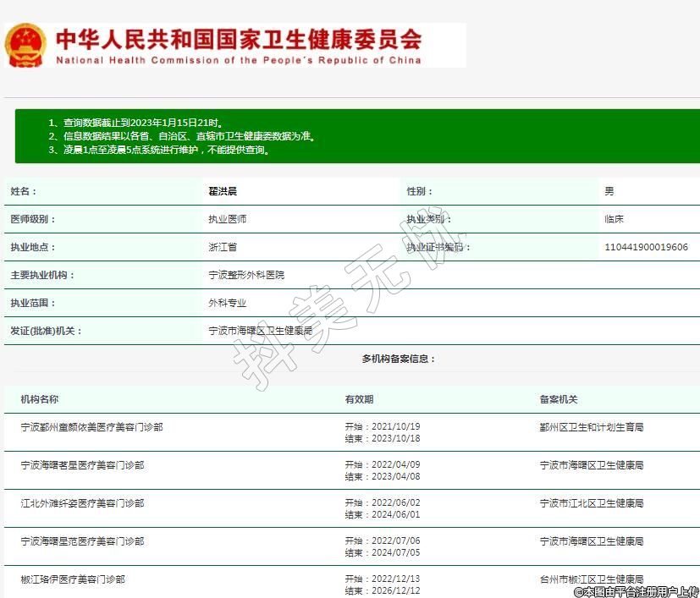The height and width of the screenshot is (598, 700).
Task: Click the certificate number 110441900019606
Action: click(x=646, y=248)
